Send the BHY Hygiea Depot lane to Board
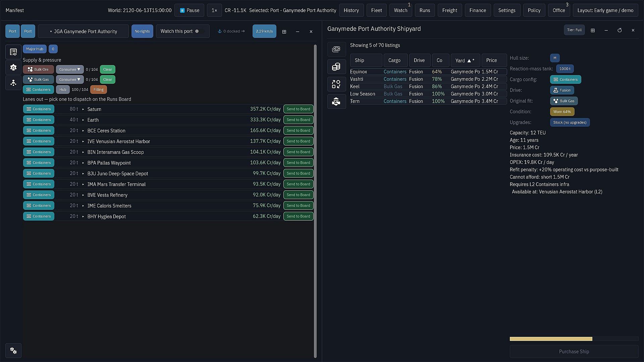Image resolution: width=644 pixels, height=362 pixels. point(298,216)
